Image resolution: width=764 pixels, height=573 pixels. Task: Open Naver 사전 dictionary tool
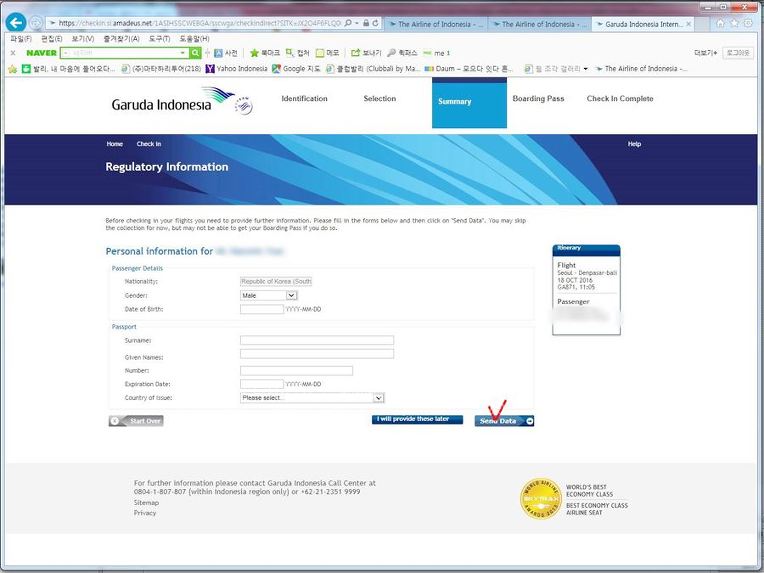tap(227, 53)
